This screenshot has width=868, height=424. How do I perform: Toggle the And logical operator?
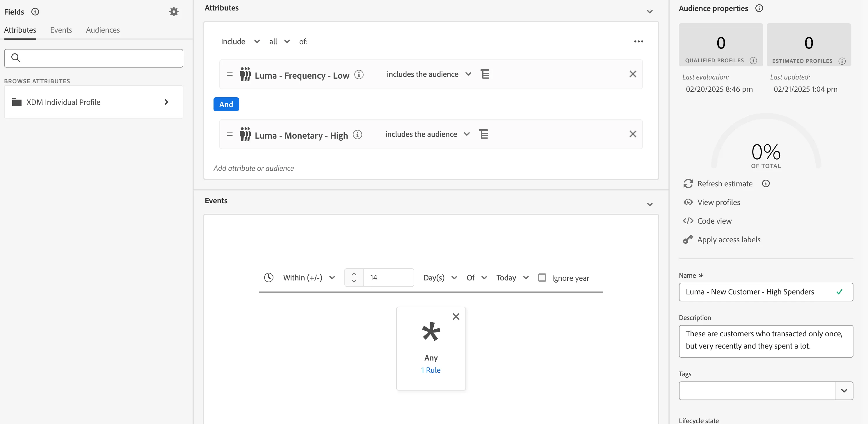coord(226,104)
